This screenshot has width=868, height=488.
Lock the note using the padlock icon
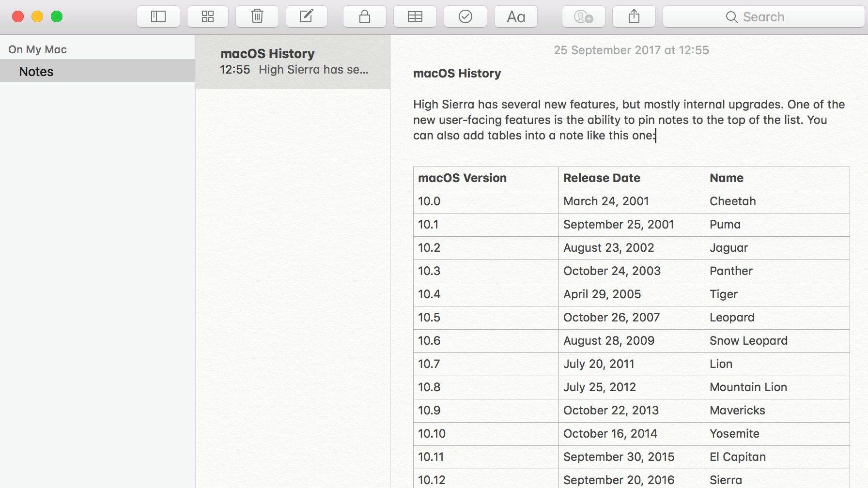point(365,16)
